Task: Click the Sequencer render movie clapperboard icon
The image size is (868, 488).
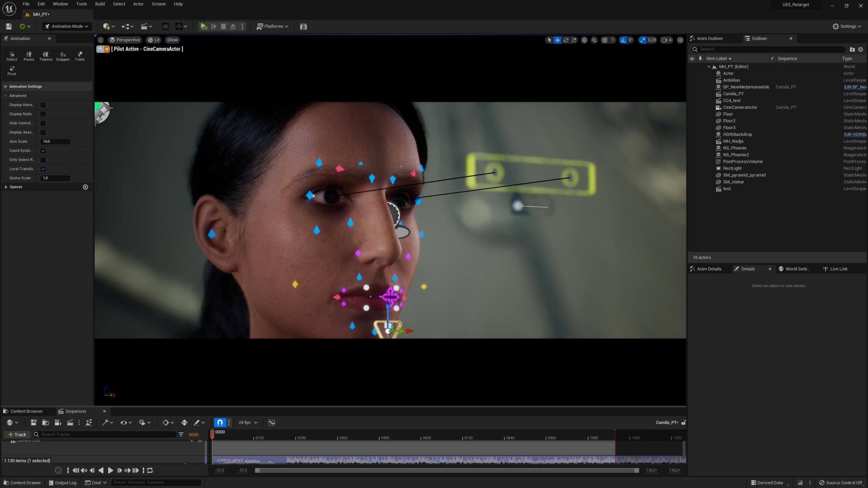Action: pyautogui.click(x=70, y=422)
